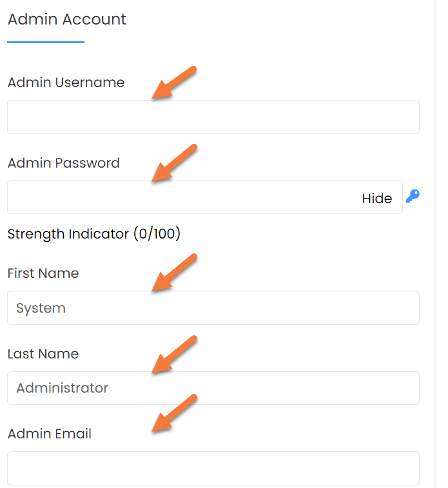Screen dimensions: 448x488
Task: Click the orange arrow beside Admin Password
Action: 173,164
